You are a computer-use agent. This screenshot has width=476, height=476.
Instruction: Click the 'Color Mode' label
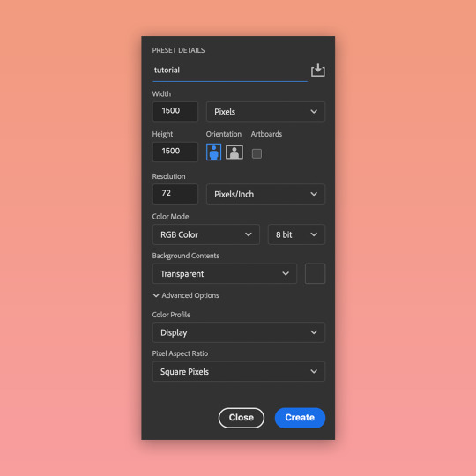pos(170,217)
